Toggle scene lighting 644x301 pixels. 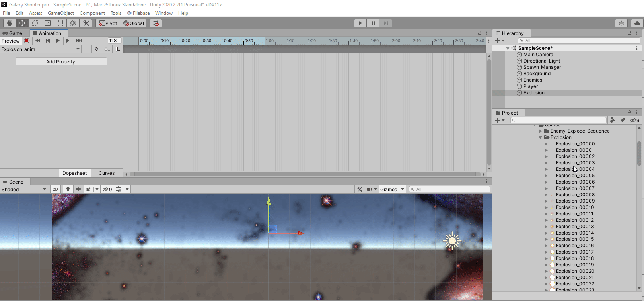point(68,189)
